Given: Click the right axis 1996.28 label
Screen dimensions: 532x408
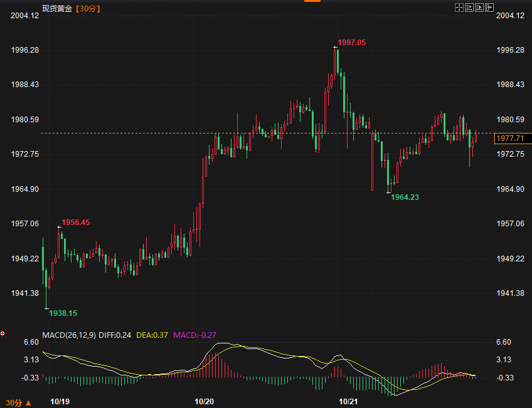Looking at the screenshot, I should tap(510, 50).
